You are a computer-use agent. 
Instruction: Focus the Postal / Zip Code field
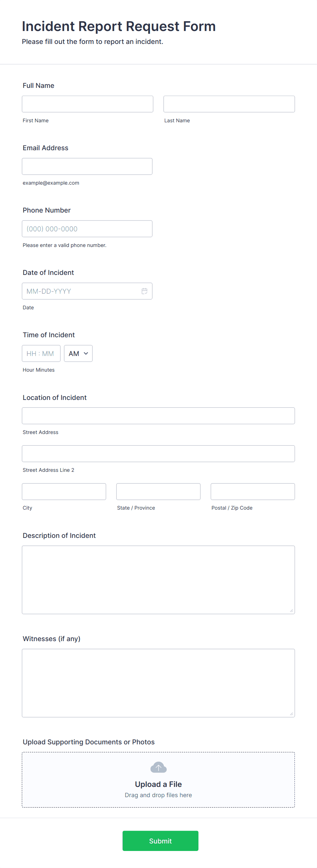[253, 492]
